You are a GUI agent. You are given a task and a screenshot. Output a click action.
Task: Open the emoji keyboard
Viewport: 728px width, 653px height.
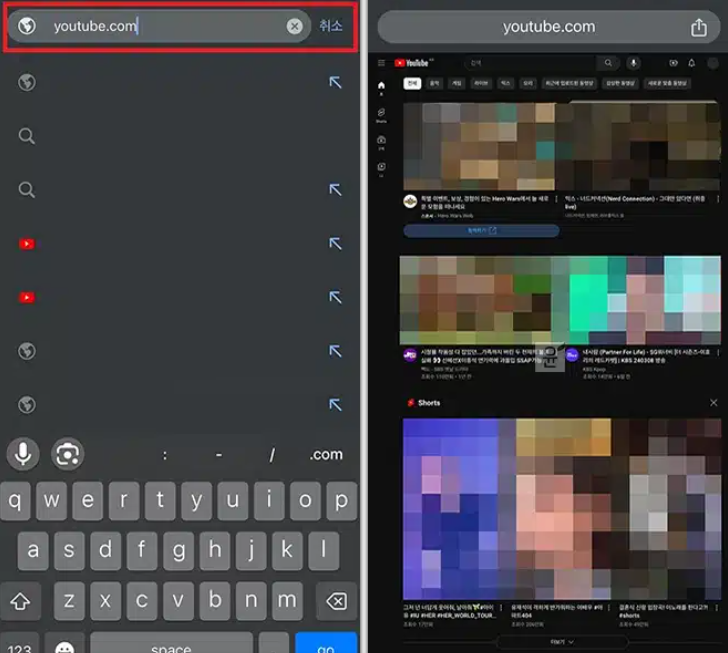point(65,645)
